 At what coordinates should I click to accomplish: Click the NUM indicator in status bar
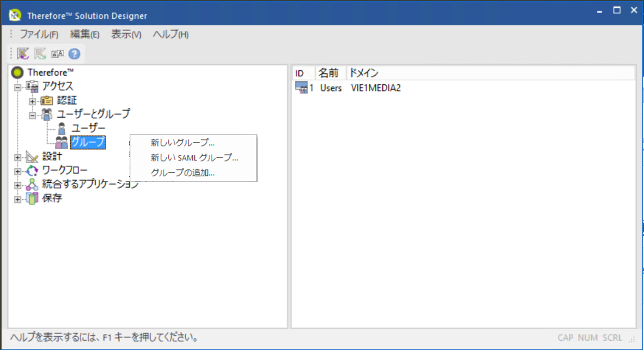tap(587, 338)
